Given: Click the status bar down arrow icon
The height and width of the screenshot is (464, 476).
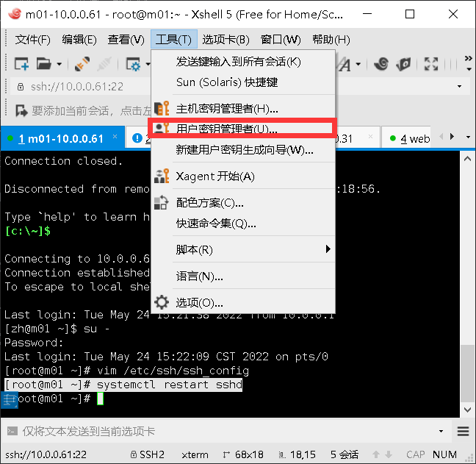Looking at the screenshot, I should (389, 454).
